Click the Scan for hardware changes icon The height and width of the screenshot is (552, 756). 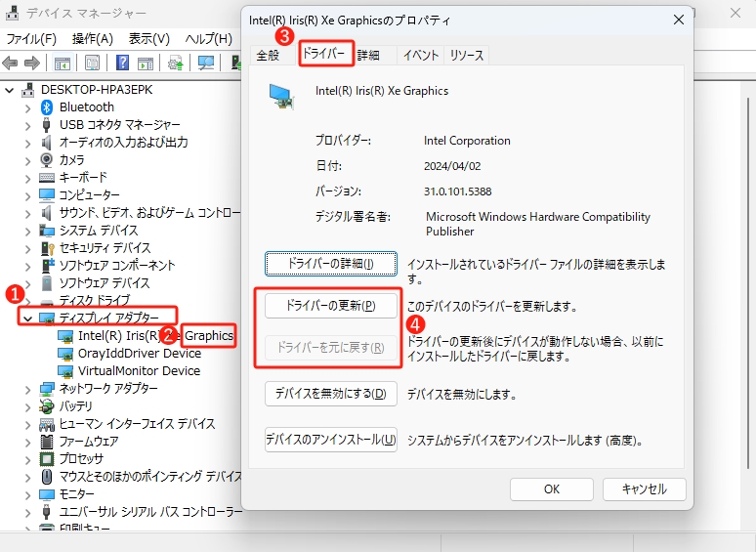point(206,63)
